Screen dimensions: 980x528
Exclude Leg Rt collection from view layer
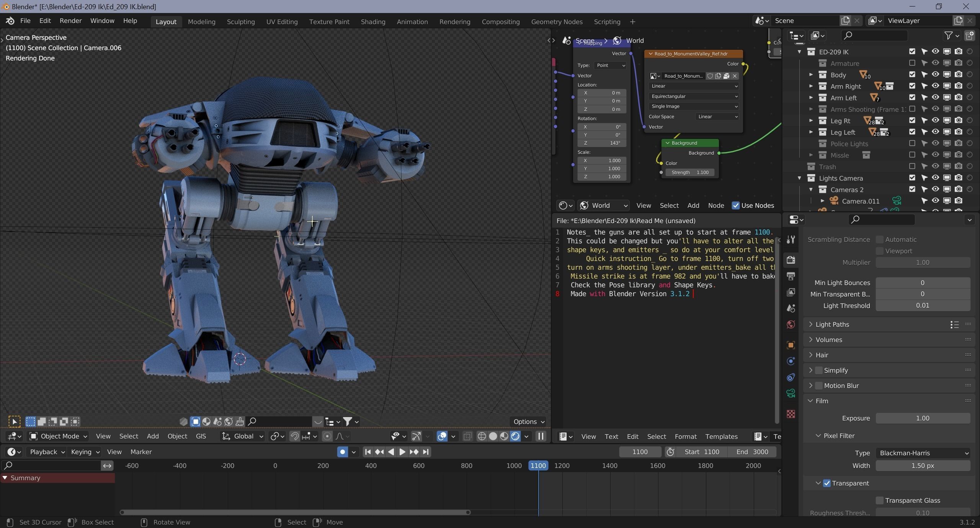(912, 120)
